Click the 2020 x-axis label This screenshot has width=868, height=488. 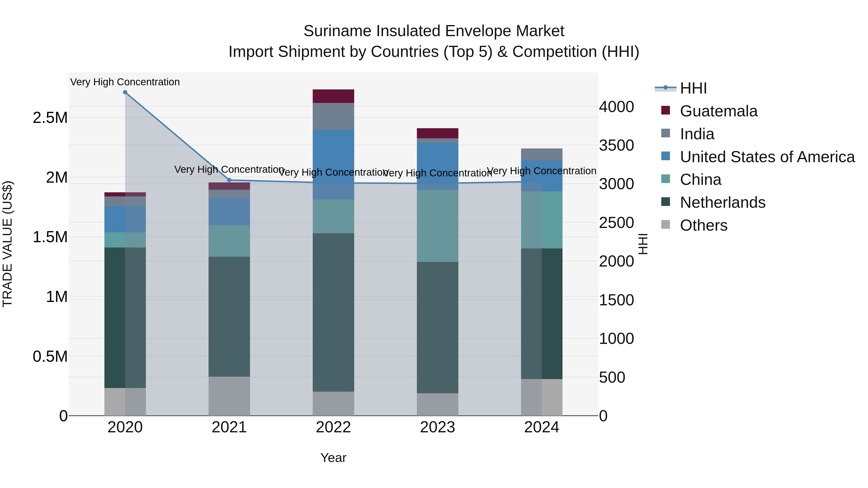tap(125, 427)
